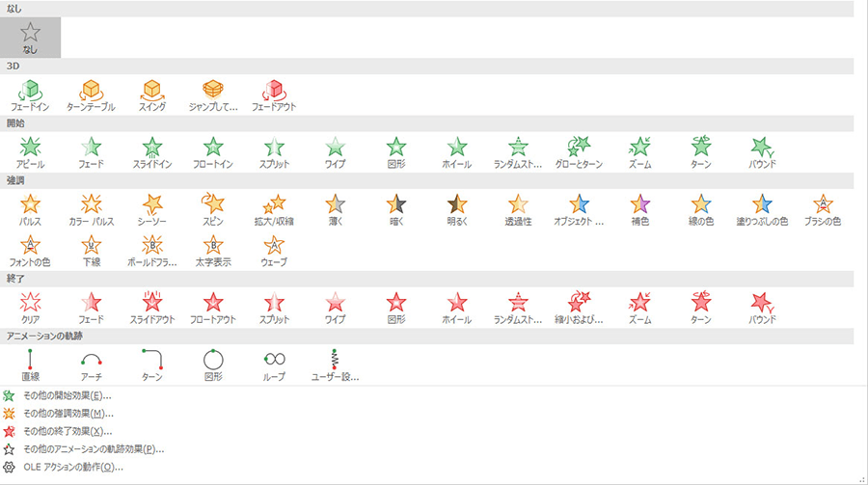868x485 pixels.
Task: Select the なし (none) animation star
Action: click(31, 38)
